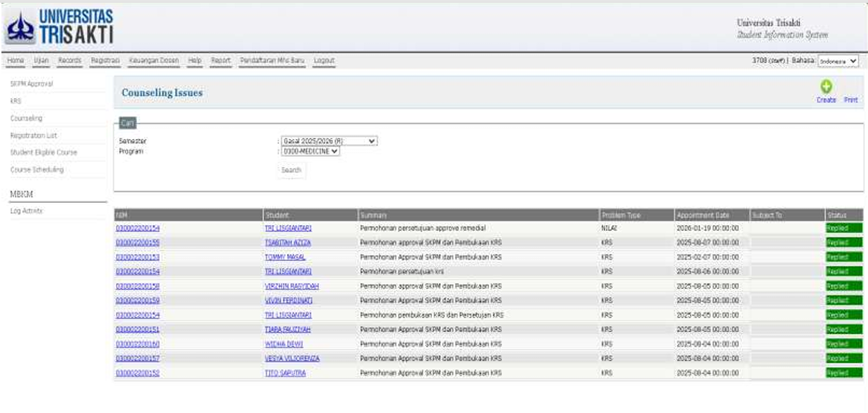Image resolution: width=868 pixels, height=413 pixels.
Task: Open Student Eligible Course sidebar item
Action: (x=43, y=153)
